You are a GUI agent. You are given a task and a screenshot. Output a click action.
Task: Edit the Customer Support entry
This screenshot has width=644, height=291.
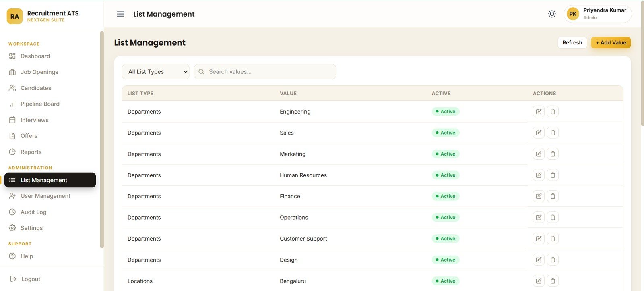tap(539, 239)
